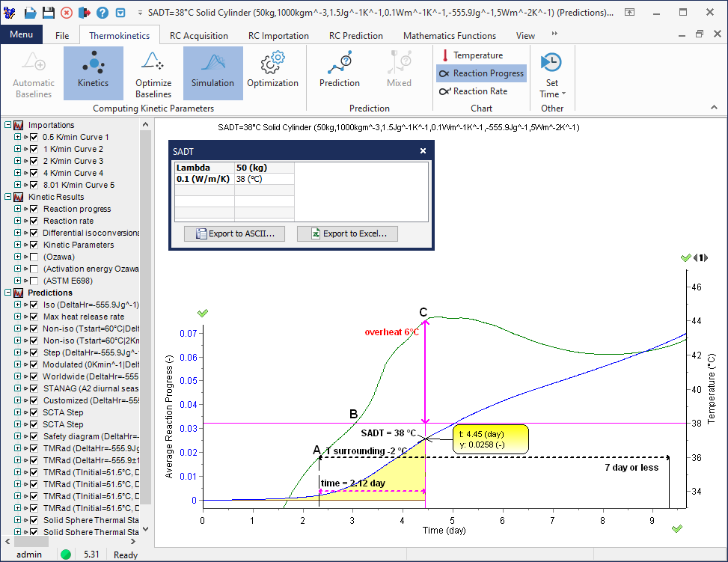Check the (ASTM E698) checkbox
The image size is (728, 562).
point(34,281)
